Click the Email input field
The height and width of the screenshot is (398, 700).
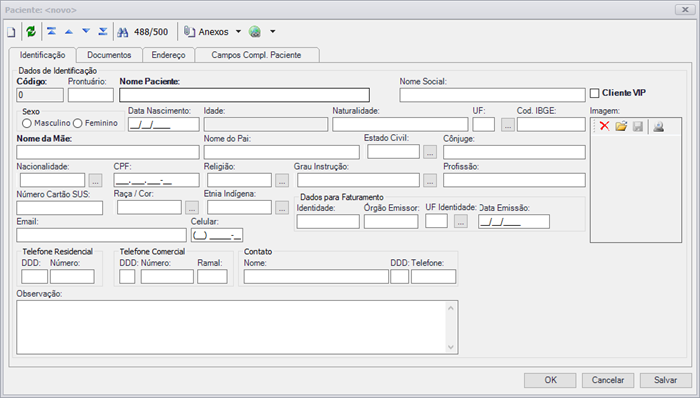pyautogui.click(x=101, y=235)
